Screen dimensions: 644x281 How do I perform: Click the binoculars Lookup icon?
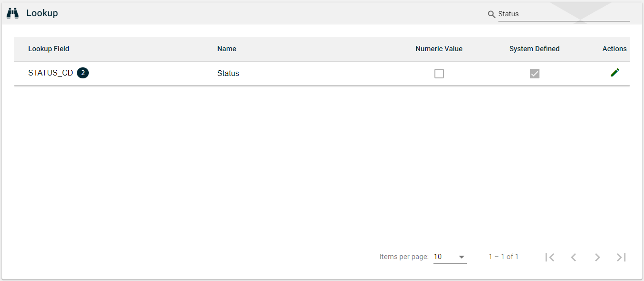pos(12,13)
